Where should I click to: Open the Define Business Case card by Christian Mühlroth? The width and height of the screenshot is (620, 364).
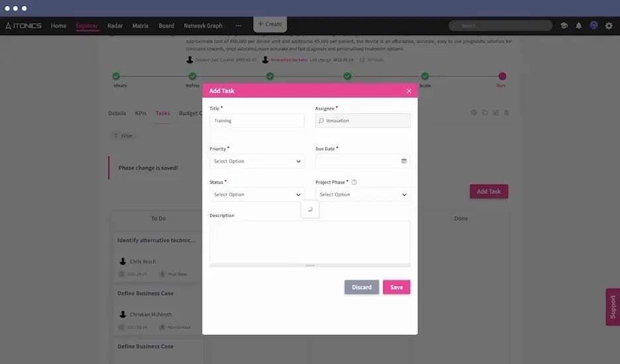click(158, 310)
